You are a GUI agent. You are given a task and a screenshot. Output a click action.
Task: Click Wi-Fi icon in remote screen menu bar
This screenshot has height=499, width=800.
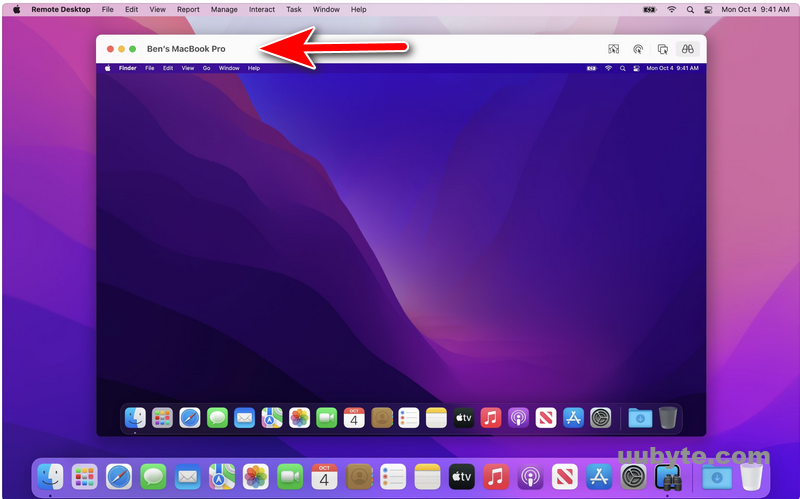coord(608,68)
